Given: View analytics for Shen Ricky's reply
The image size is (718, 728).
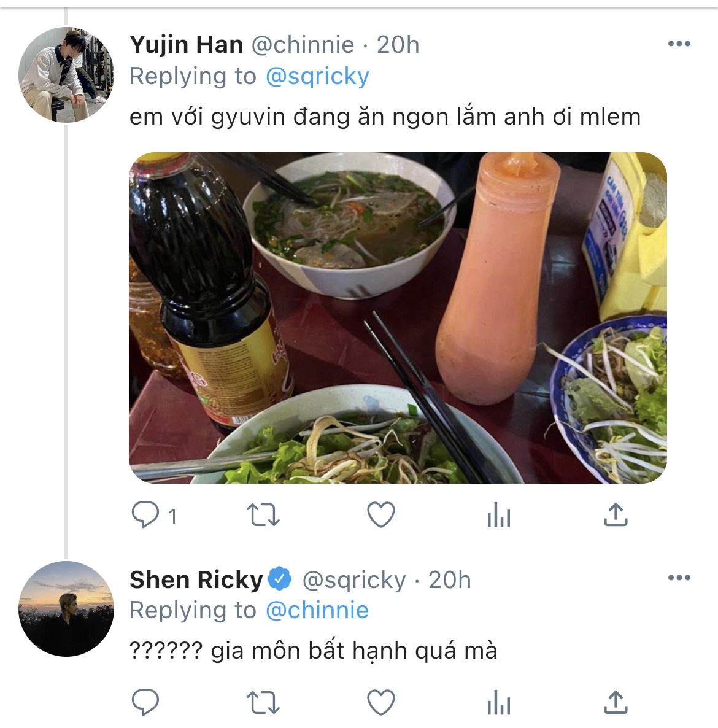Looking at the screenshot, I should point(498,703).
